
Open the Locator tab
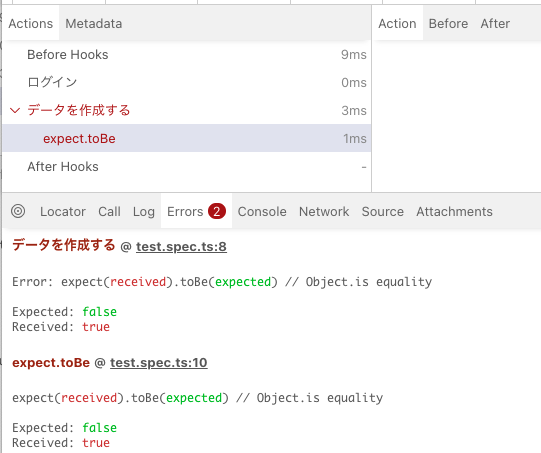pos(63,211)
